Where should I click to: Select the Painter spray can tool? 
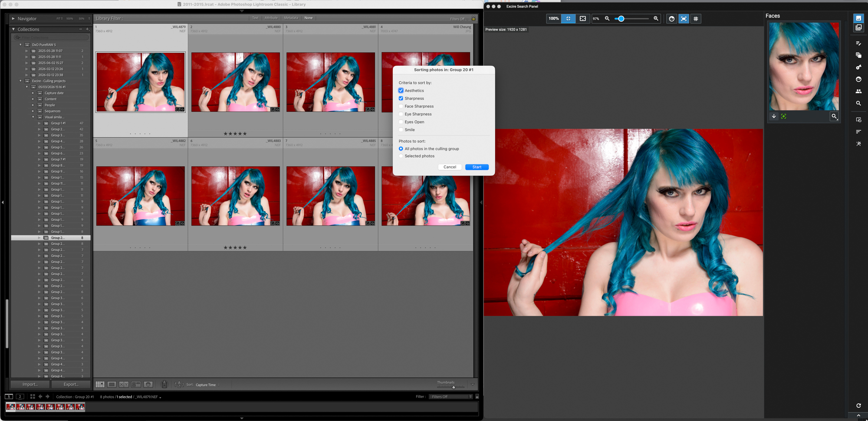tap(164, 385)
